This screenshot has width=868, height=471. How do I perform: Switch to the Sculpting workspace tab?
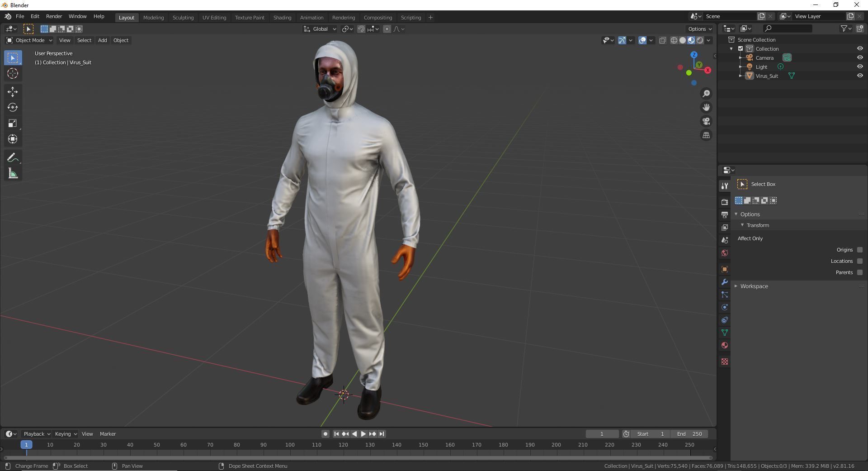click(183, 17)
